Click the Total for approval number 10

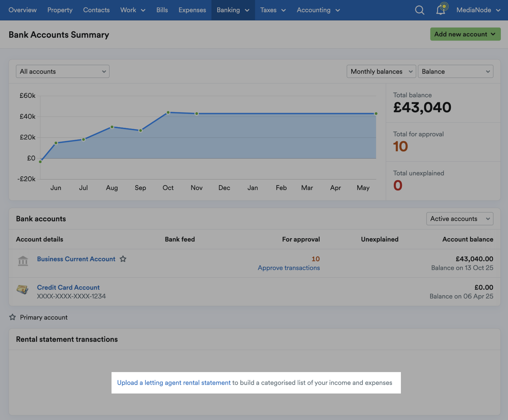coord(400,146)
